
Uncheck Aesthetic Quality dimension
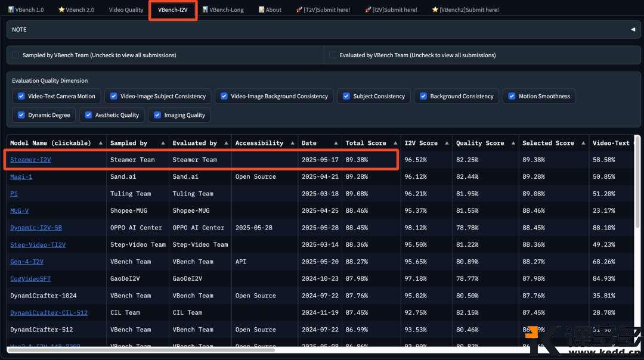[x=88, y=115]
